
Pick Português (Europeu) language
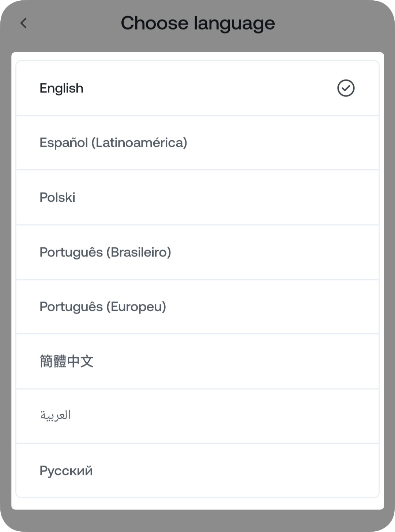(x=103, y=307)
